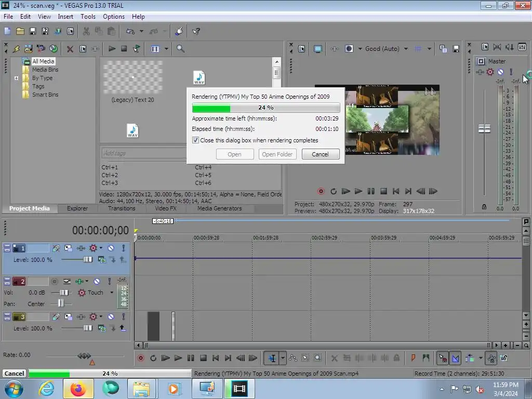Click the Master volume fader handle
This screenshot has height=399, width=532.
point(484,129)
